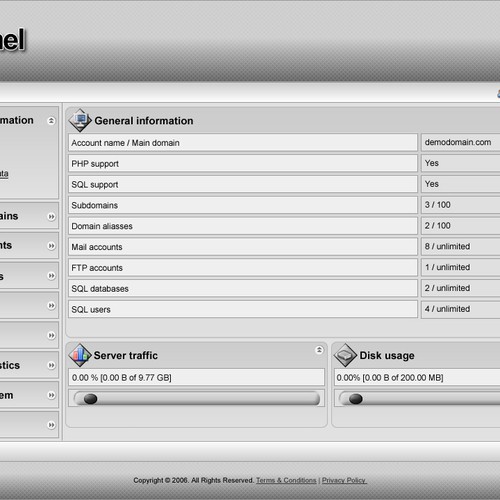The width and height of the screenshot is (500, 500).
Task: Click the Server traffic 9.77 GB usage field
Action: 196,378
